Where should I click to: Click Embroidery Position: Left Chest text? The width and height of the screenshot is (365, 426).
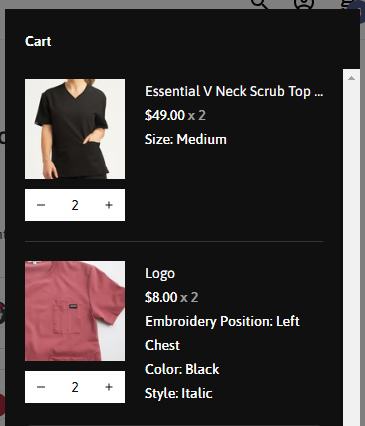click(222, 333)
